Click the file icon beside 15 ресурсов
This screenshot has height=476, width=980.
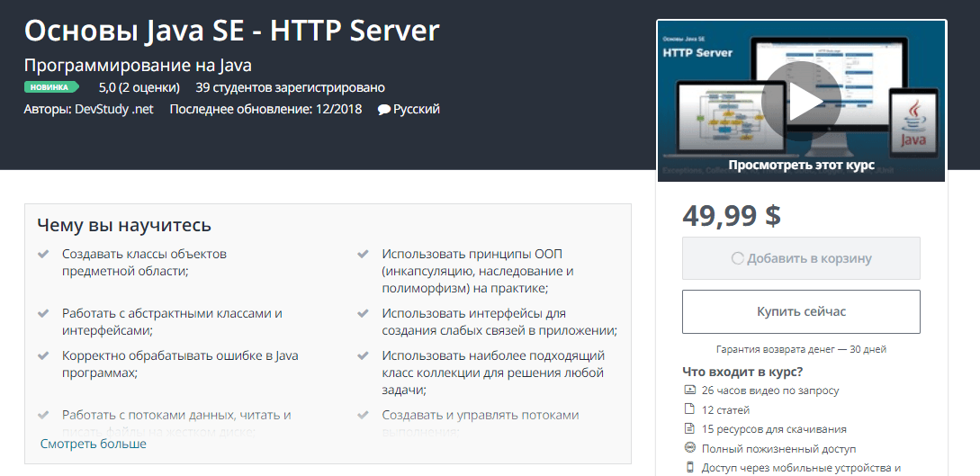coord(690,429)
